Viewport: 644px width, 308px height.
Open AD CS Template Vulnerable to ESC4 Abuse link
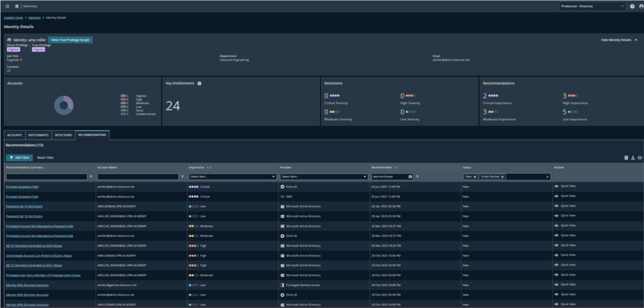click(34, 246)
